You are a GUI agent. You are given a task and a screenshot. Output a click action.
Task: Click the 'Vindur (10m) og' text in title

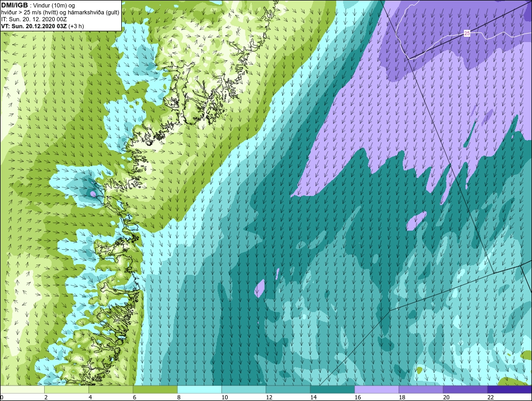click(55, 6)
